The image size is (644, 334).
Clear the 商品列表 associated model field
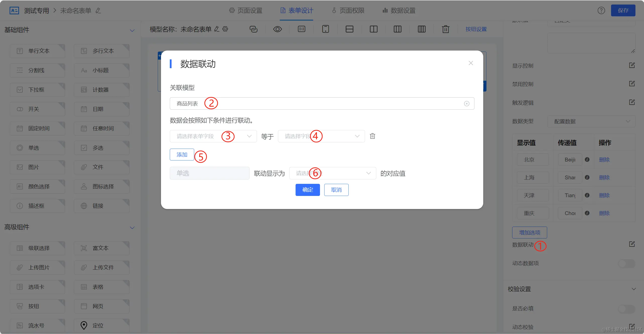[467, 104]
